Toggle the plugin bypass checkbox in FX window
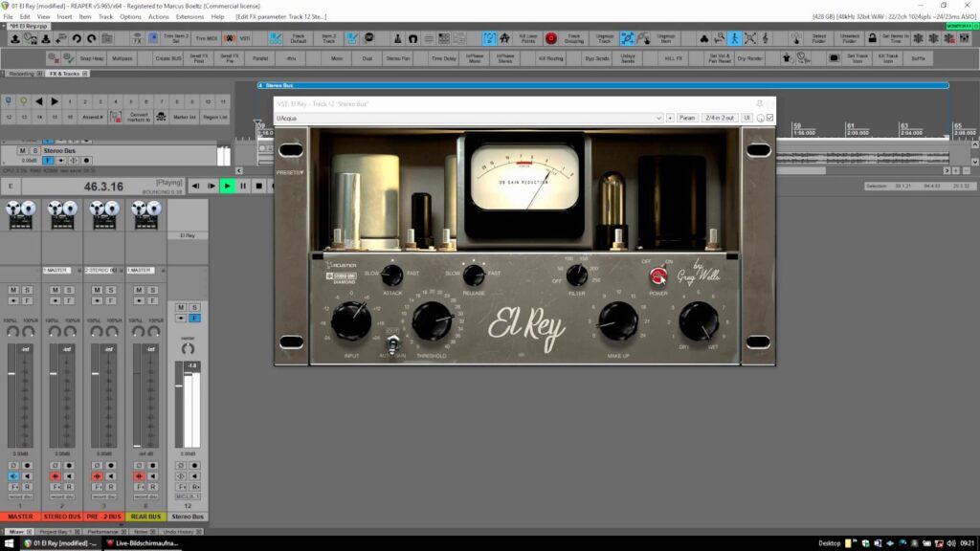Screen dimensions: 980x551 (x=770, y=118)
